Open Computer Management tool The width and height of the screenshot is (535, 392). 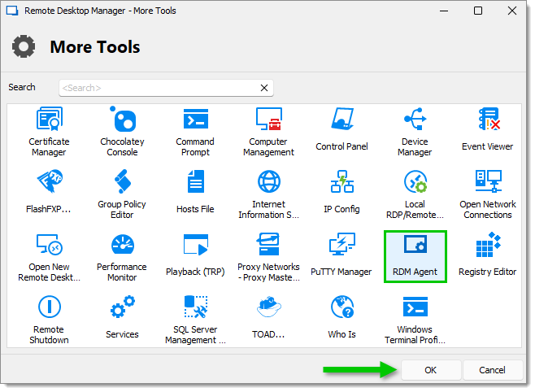click(268, 132)
